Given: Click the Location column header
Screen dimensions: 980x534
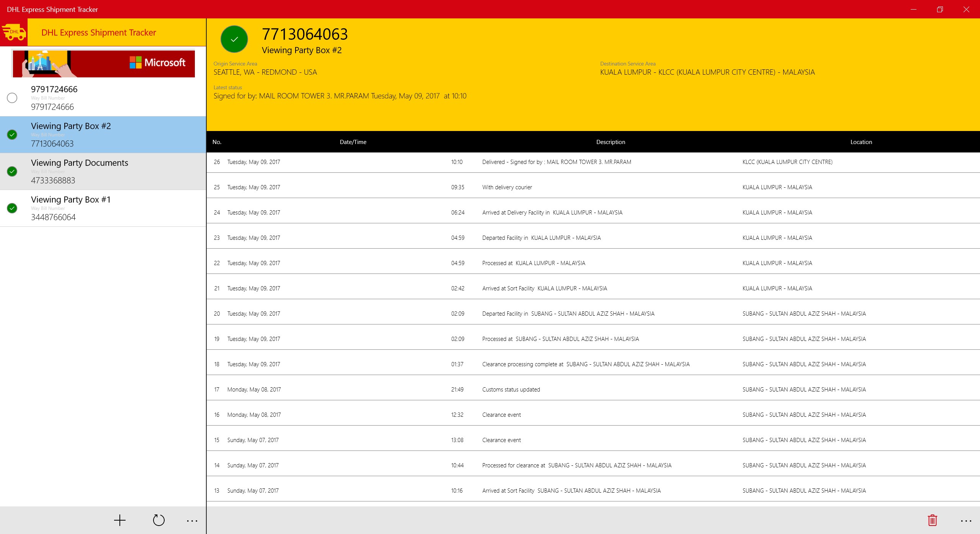Looking at the screenshot, I should coord(861,142).
